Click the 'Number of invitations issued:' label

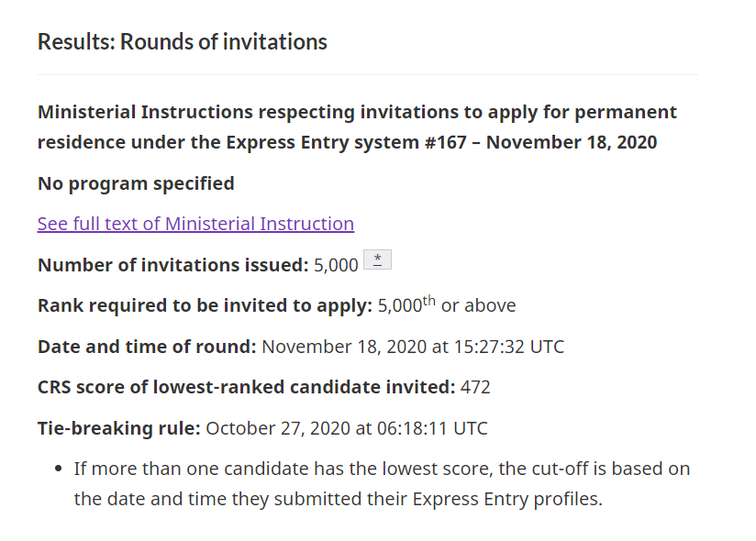tap(173, 265)
